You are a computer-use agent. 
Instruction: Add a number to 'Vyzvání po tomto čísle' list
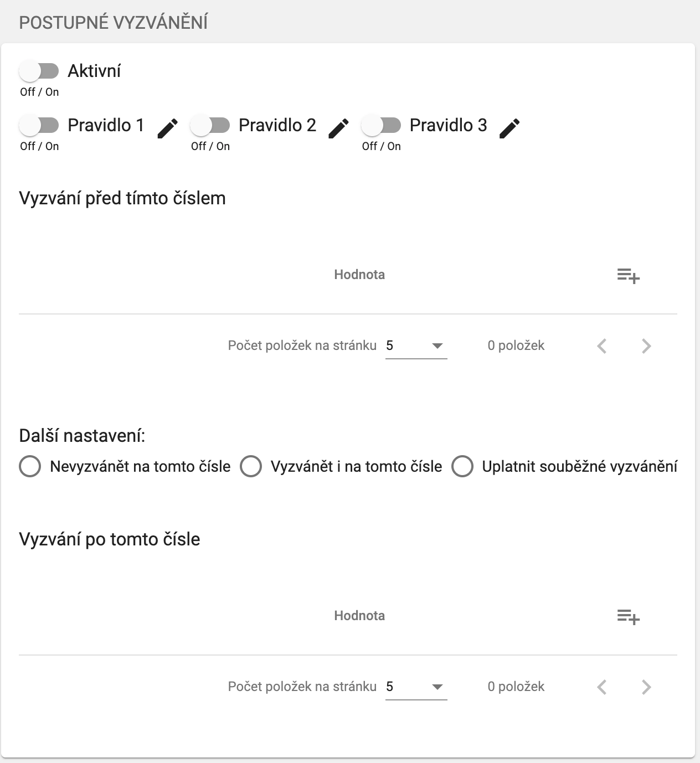[x=629, y=618]
